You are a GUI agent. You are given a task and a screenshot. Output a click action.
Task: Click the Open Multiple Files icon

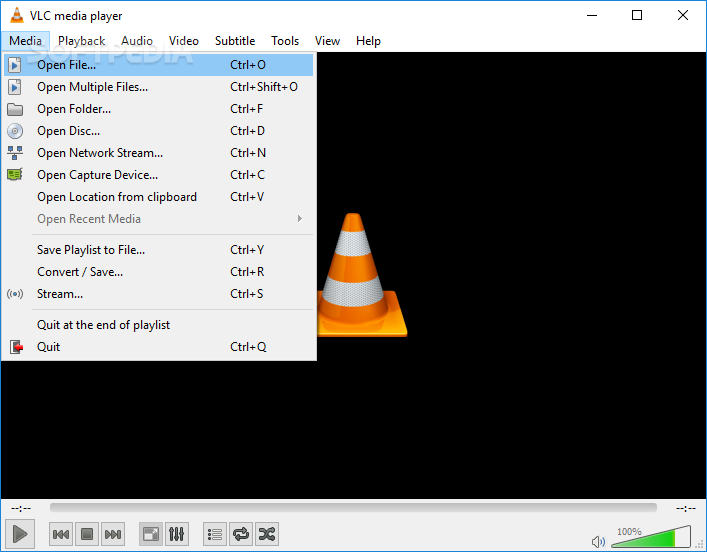click(14, 87)
